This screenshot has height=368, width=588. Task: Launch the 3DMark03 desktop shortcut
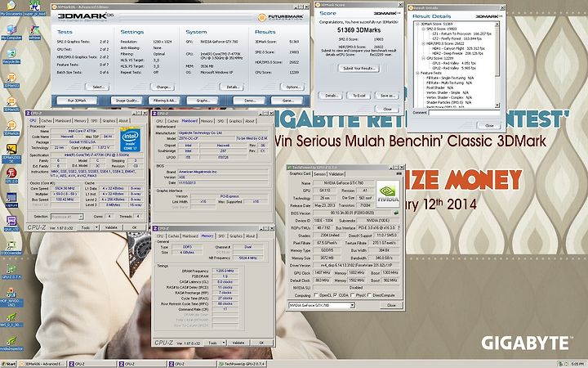pyautogui.click(x=11, y=80)
